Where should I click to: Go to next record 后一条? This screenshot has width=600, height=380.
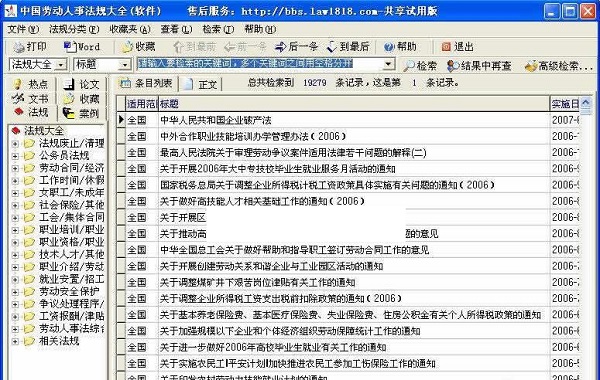[x=296, y=47]
